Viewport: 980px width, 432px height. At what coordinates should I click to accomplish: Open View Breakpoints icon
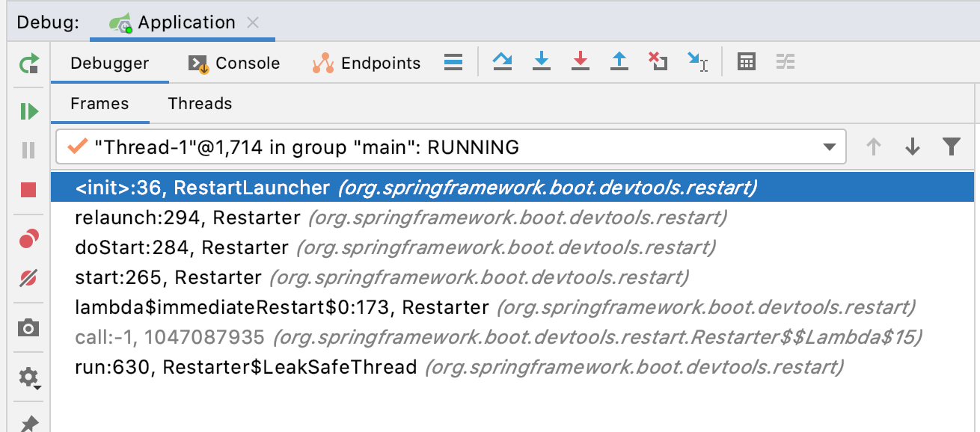tap(28, 239)
